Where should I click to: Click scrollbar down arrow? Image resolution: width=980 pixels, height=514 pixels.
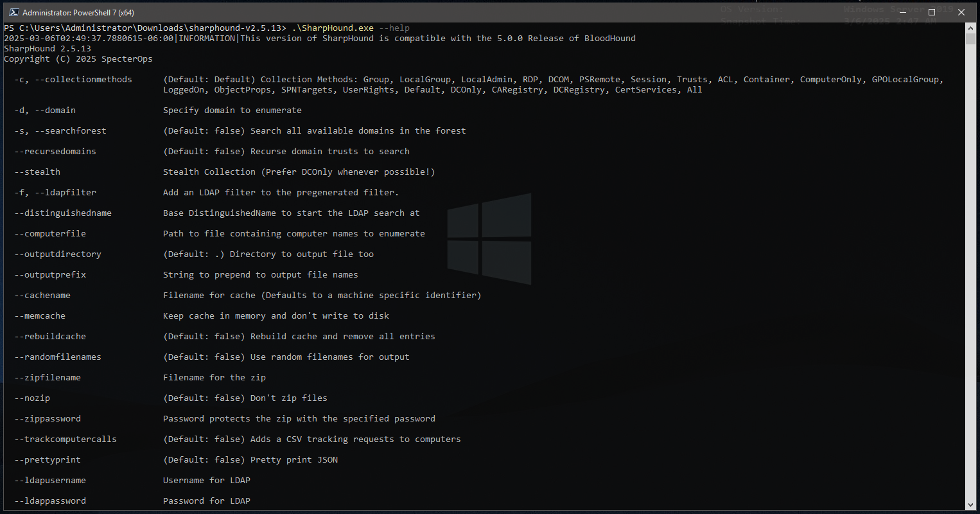(970, 504)
